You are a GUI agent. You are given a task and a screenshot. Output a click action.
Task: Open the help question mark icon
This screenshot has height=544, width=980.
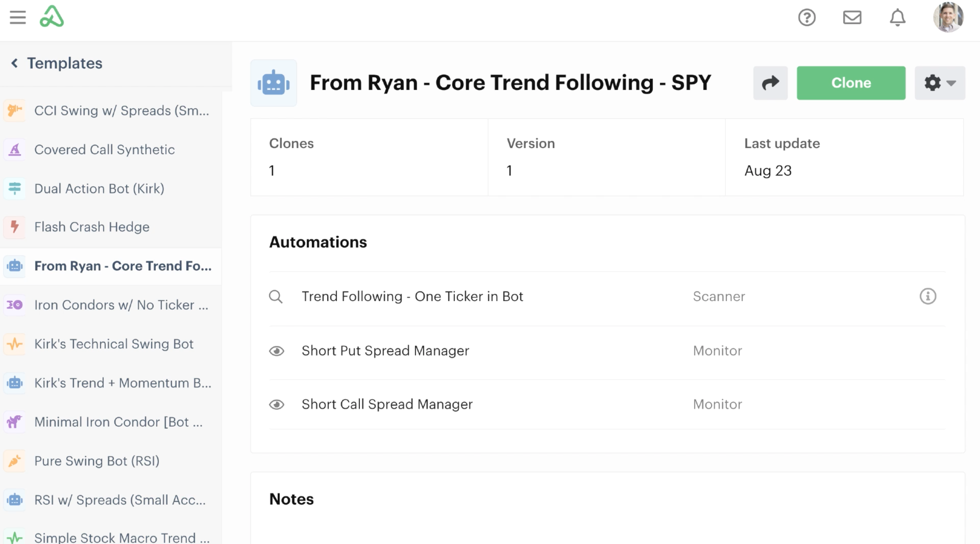(x=807, y=17)
